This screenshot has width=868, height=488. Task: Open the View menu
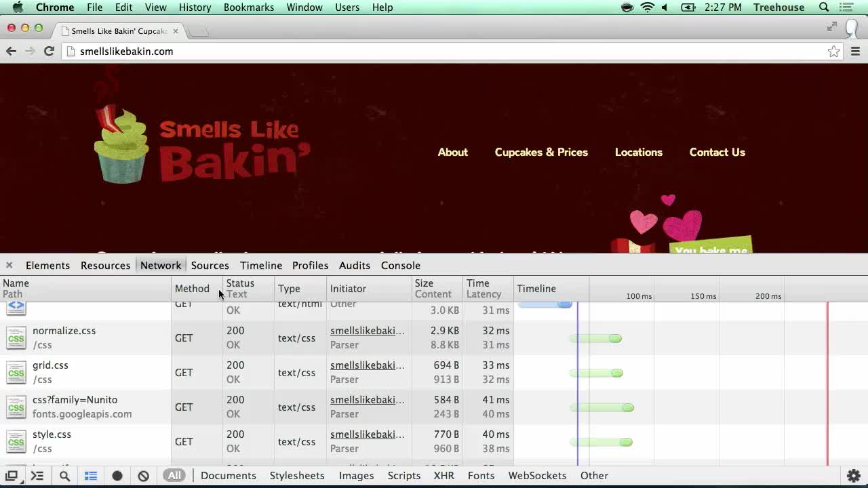(x=155, y=7)
